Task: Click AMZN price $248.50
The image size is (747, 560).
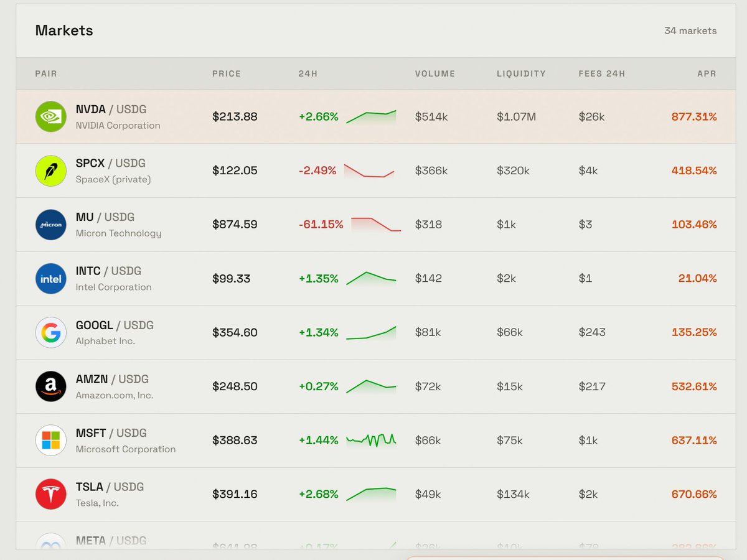Action: click(235, 386)
